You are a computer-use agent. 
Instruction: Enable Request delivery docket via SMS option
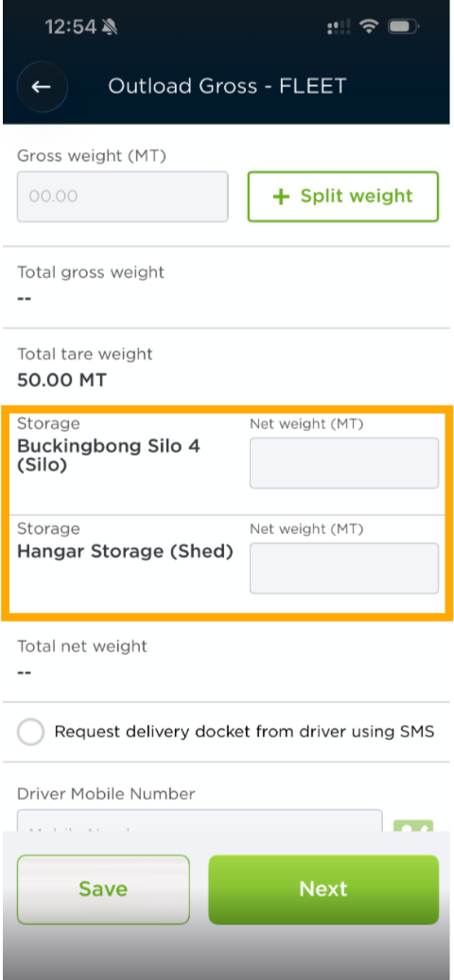pyautogui.click(x=30, y=731)
